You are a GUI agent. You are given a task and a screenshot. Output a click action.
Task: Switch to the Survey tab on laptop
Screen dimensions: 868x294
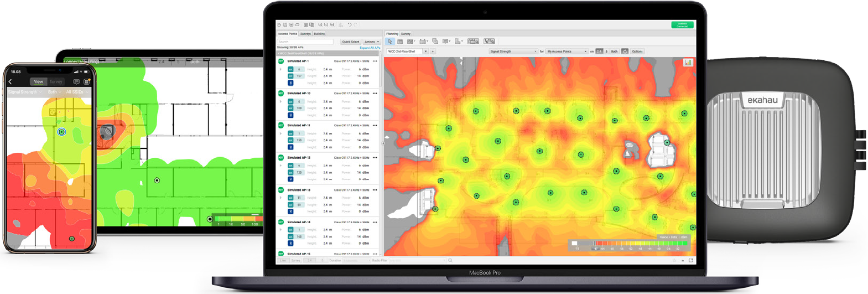(x=406, y=34)
